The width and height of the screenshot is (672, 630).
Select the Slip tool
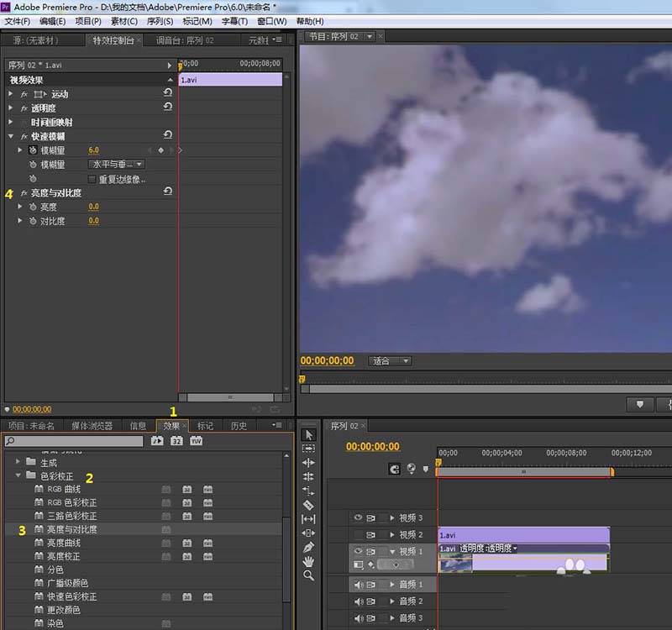(x=308, y=519)
